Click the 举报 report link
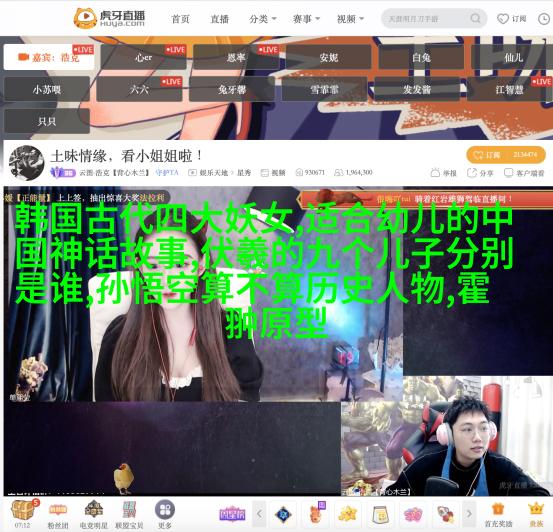553x532 pixels. 444,173
